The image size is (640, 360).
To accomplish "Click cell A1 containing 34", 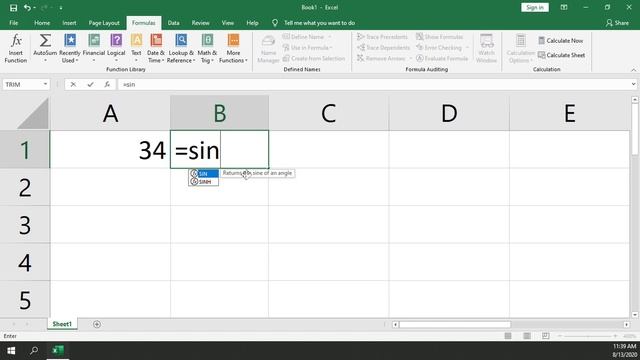I will click(x=110, y=149).
